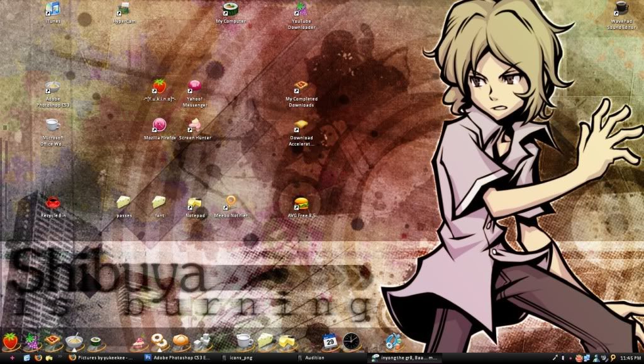
Task: Open the blue gear settings dock icon
Action: (394, 341)
